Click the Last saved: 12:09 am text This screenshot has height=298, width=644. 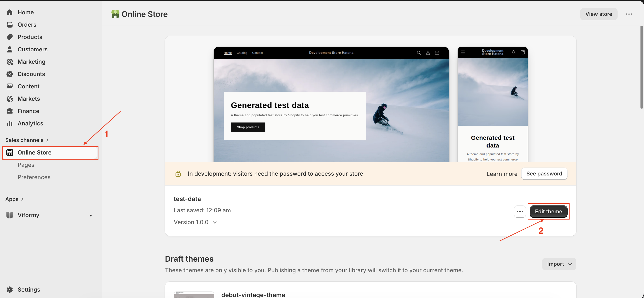point(202,210)
